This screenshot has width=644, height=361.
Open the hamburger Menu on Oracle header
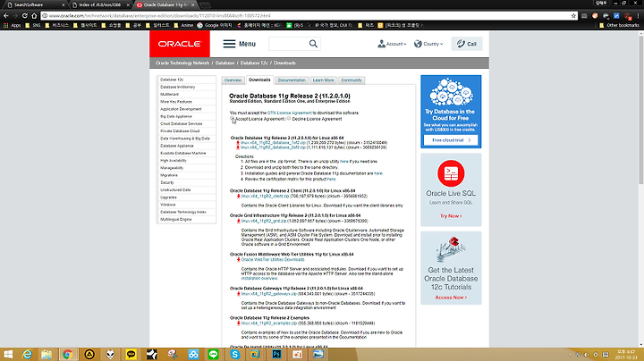(x=239, y=44)
